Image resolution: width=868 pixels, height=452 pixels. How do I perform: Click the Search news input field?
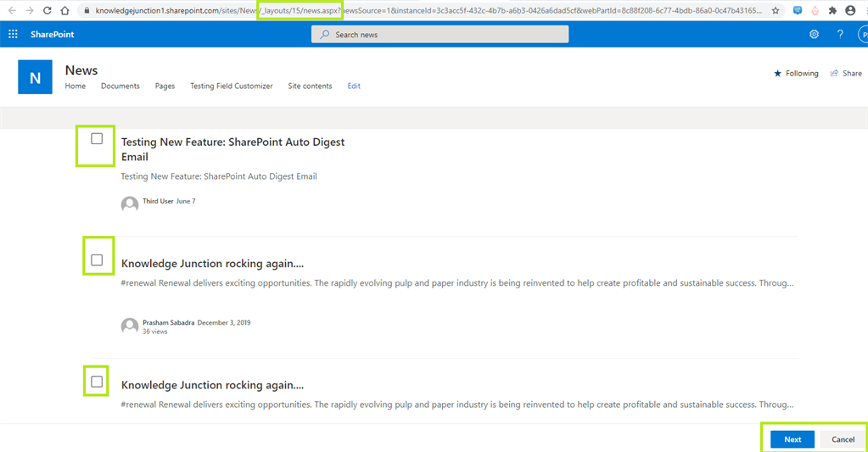point(440,34)
